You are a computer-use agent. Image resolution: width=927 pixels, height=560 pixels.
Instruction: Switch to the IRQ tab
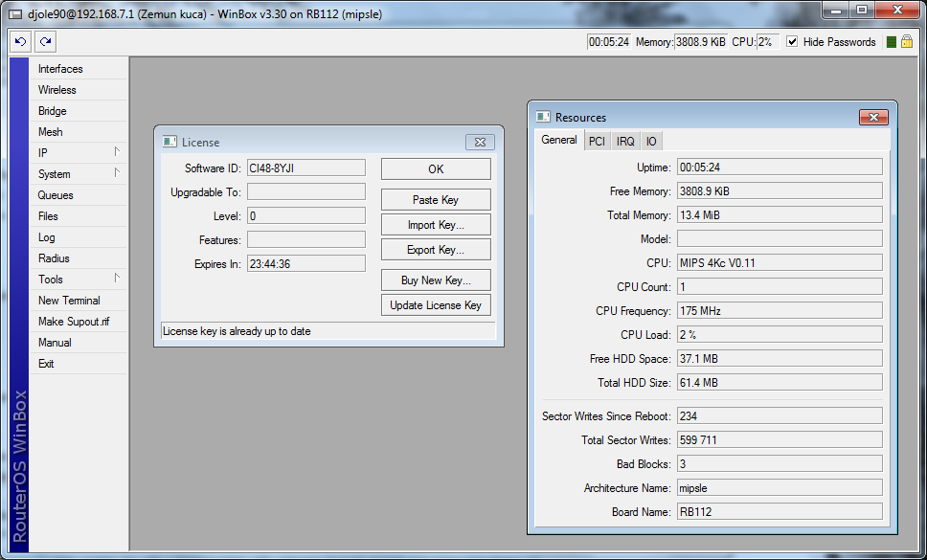point(625,141)
